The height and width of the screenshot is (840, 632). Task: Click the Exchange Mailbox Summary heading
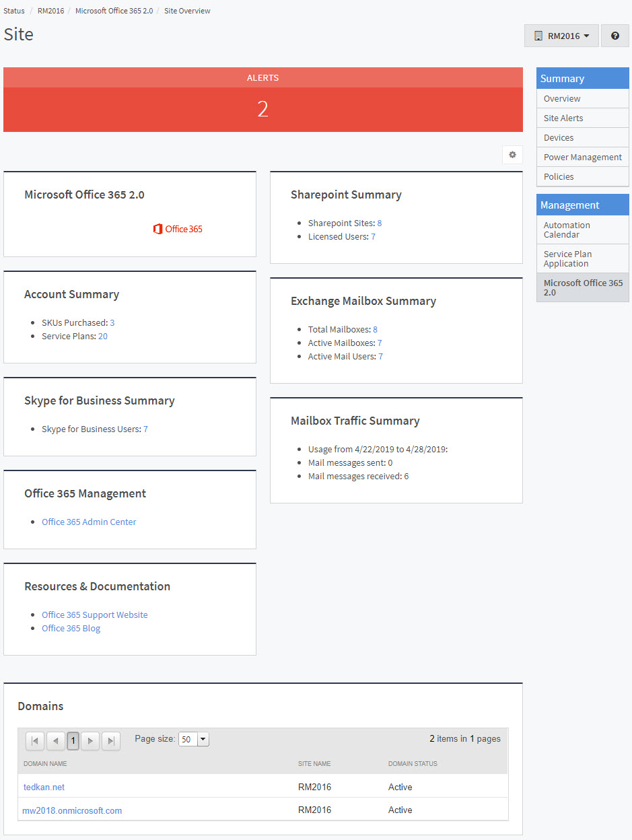click(363, 301)
